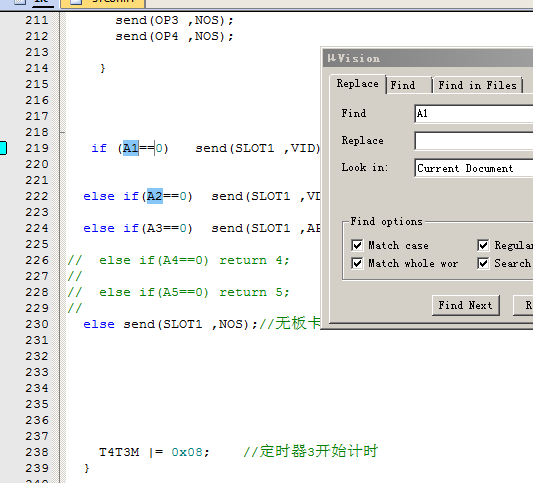Click the closing brace on line 214

[x=103, y=68]
